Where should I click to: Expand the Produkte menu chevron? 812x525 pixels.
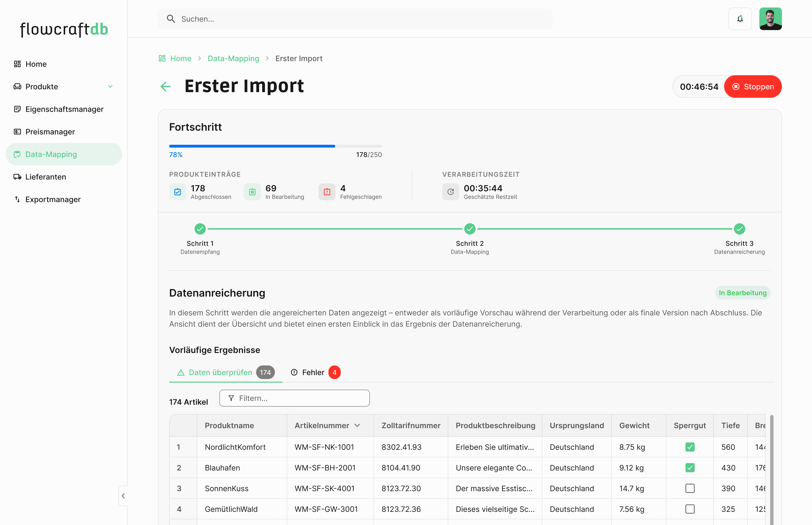pyautogui.click(x=110, y=86)
